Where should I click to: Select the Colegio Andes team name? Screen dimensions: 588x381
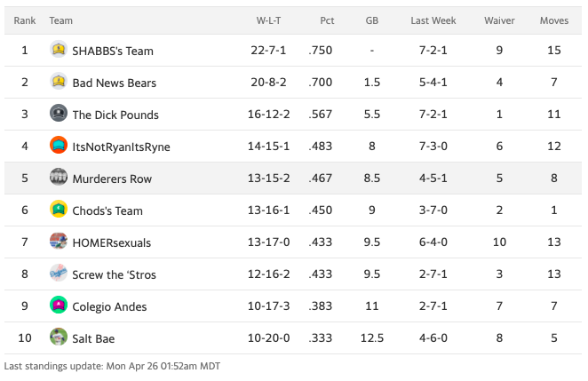(x=109, y=306)
